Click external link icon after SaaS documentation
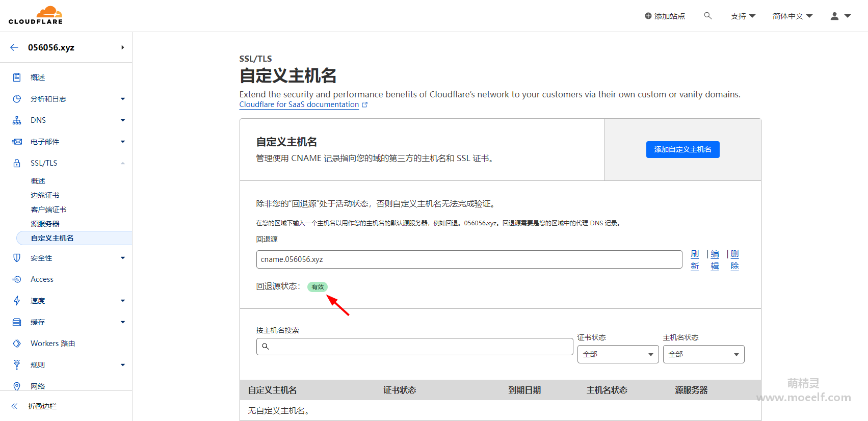The height and width of the screenshot is (421, 868). [364, 104]
